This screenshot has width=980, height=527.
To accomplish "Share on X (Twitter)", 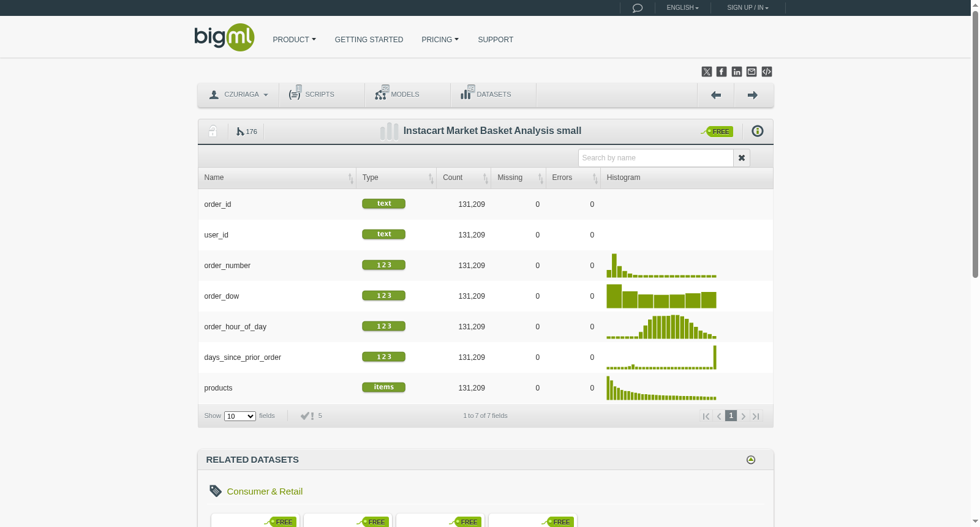I will (707, 72).
